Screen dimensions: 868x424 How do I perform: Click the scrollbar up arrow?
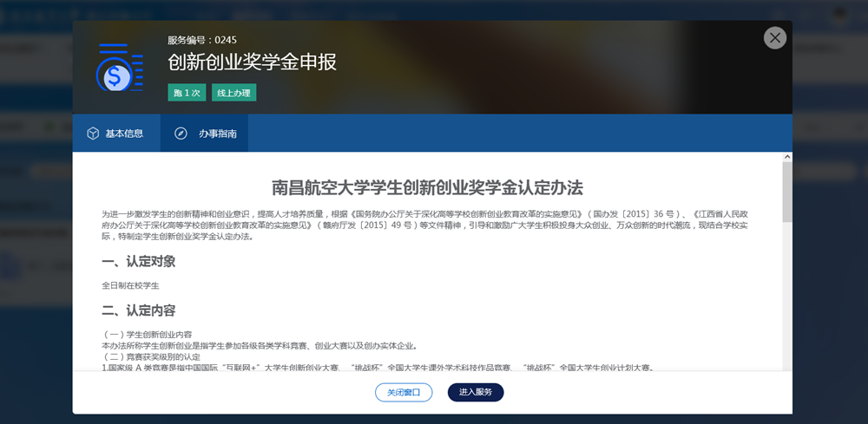coord(786,158)
